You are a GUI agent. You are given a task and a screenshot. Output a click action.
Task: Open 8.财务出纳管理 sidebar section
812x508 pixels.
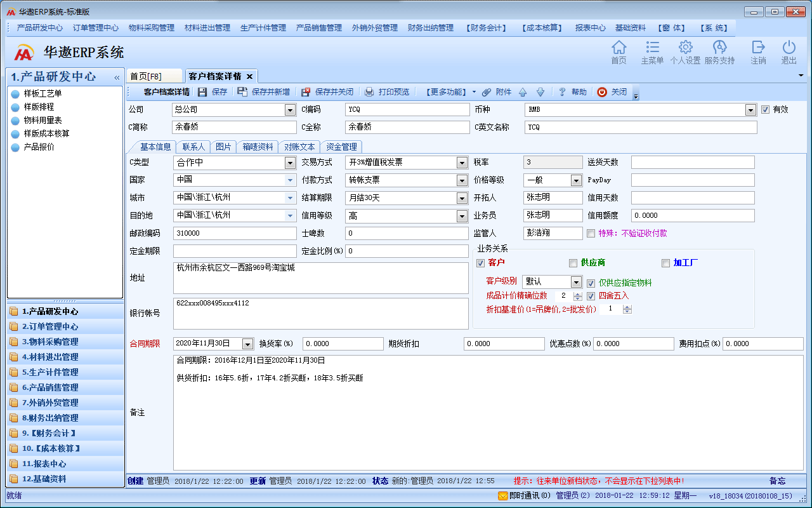coord(65,418)
